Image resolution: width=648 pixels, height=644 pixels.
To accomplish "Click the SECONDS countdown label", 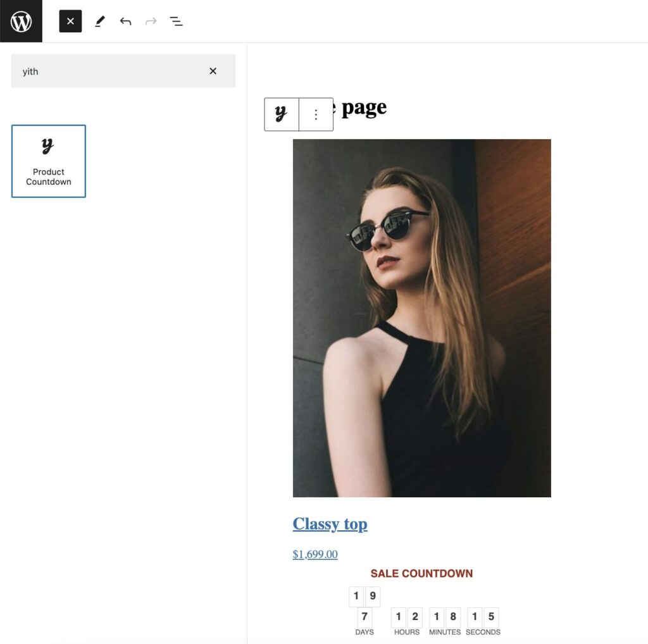I will pos(483,632).
